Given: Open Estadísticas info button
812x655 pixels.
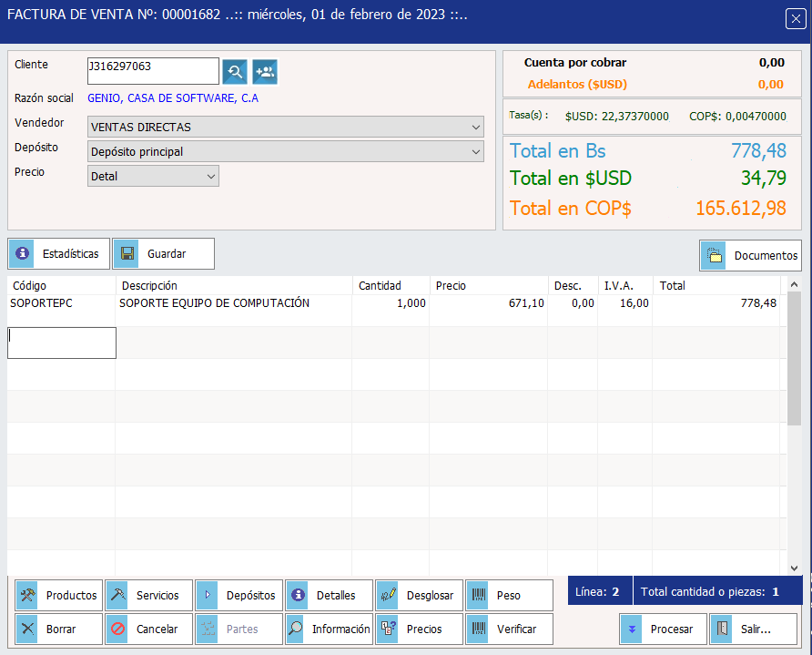Looking at the screenshot, I should pos(59,254).
